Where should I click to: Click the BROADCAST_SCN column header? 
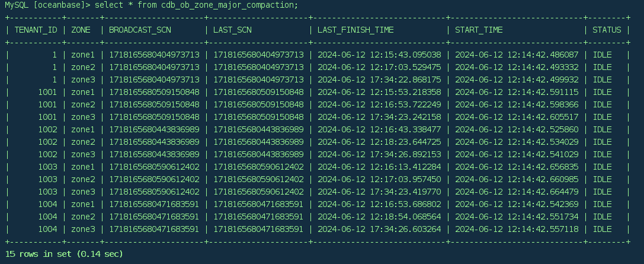coord(140,30)
